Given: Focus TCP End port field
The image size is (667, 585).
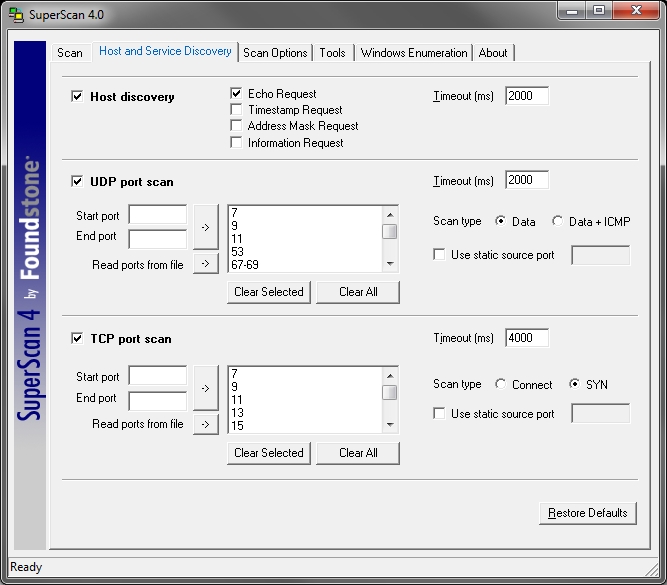Looking at the screenshot, I should 158,401.
